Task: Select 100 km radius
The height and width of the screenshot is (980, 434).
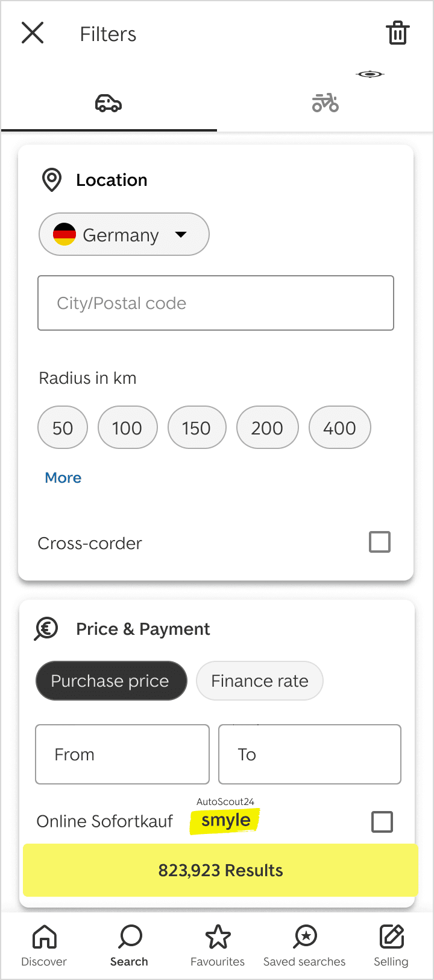Action: pyautogui.click(x=127, y=428)
